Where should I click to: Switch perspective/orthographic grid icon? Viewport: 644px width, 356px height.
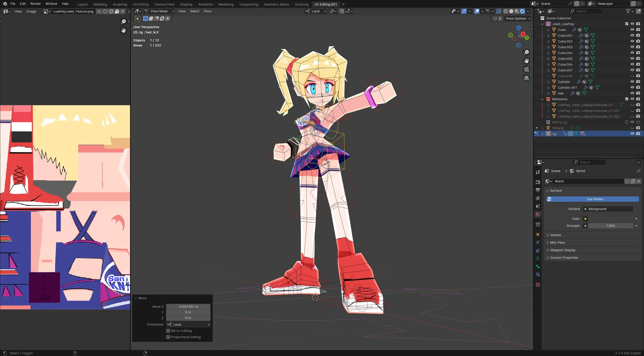526,78
